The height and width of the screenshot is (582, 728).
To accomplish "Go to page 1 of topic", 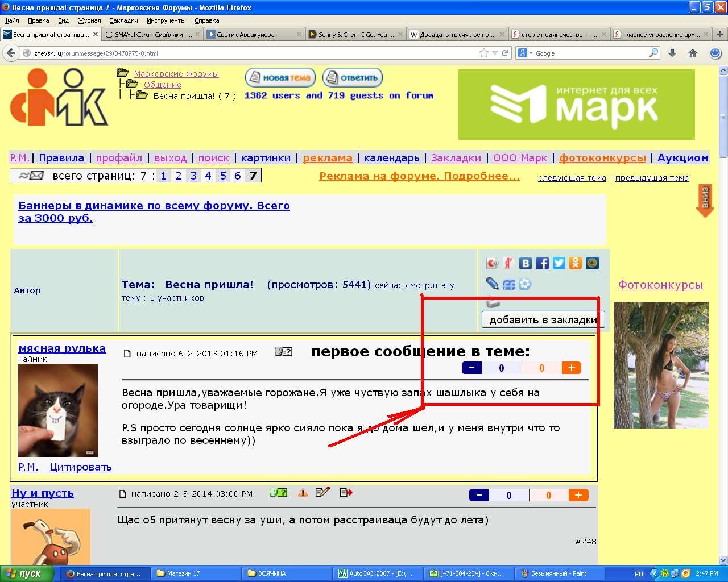I will coord(164,176).
